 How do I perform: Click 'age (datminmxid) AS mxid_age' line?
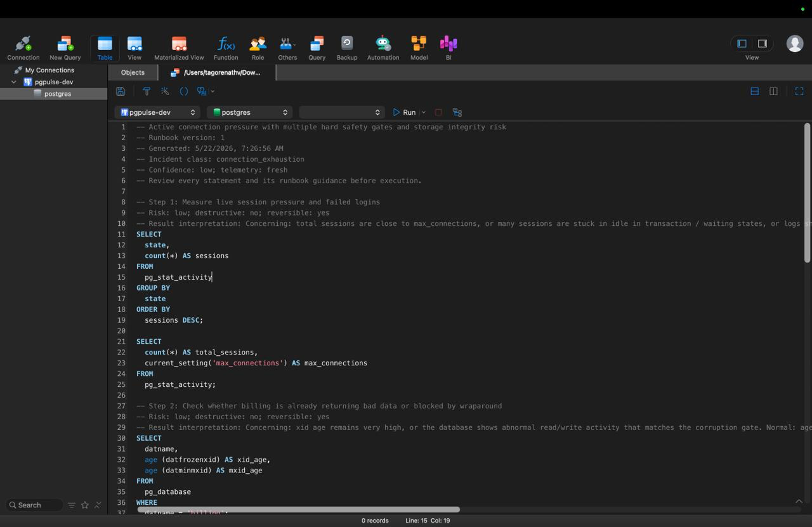(203, 471)
